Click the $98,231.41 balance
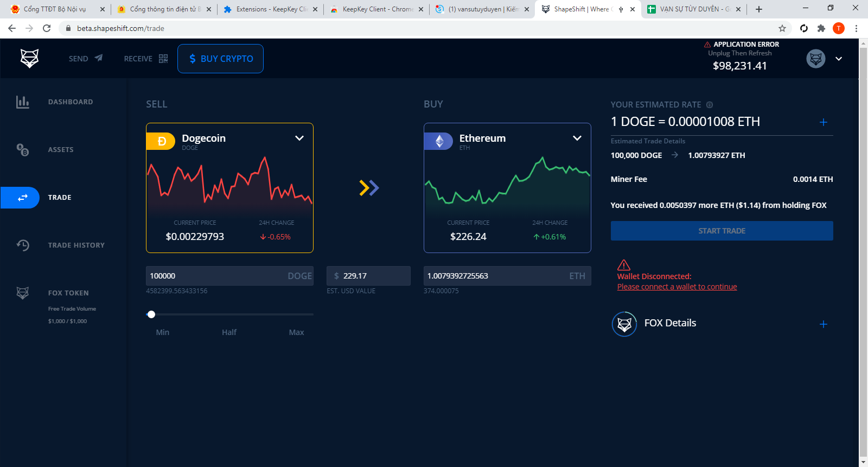Image resolution: width=868 pixels, height=467 pixels. 740,66
